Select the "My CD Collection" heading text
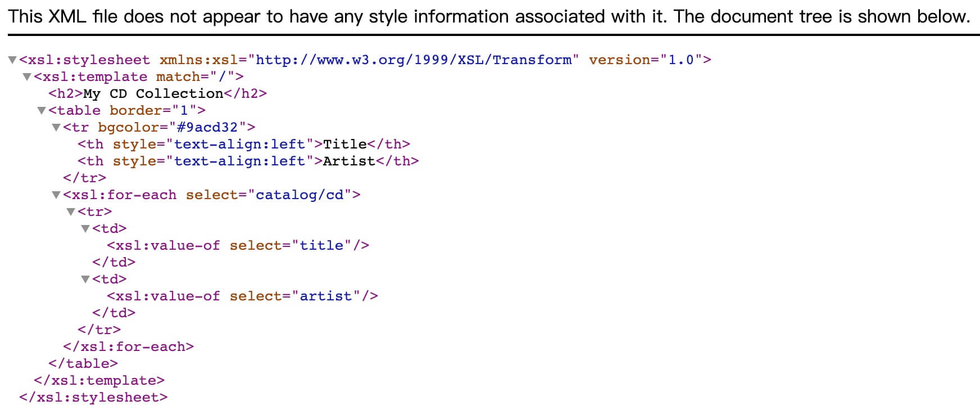 coord(153,94)
